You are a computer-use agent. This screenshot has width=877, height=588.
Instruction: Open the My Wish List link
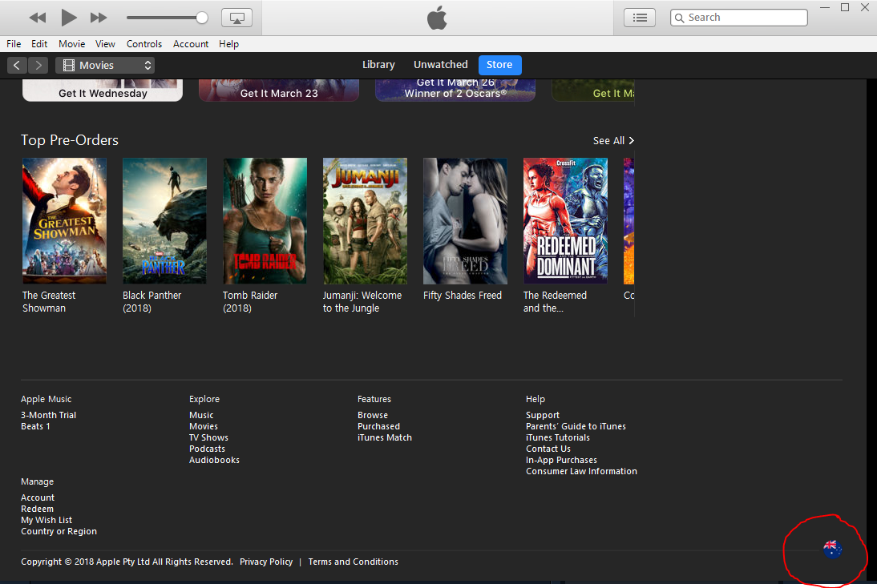click(46, 520)
